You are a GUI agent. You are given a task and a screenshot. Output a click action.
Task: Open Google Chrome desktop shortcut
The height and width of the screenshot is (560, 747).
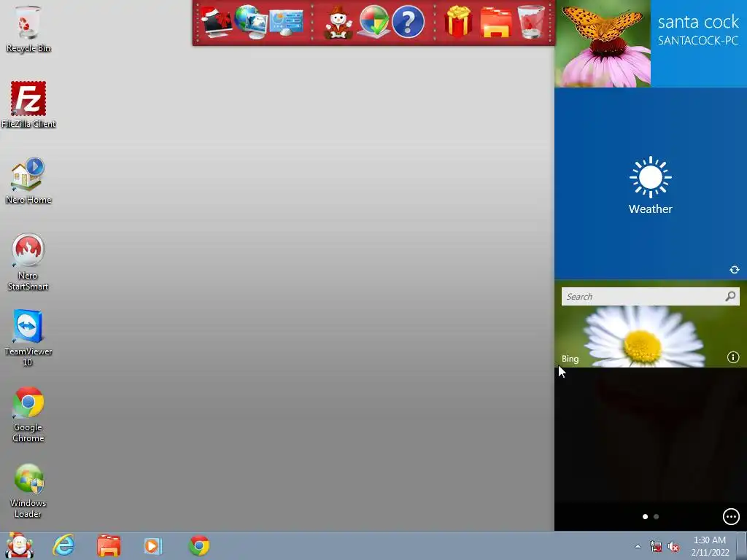tap(28, 414)
